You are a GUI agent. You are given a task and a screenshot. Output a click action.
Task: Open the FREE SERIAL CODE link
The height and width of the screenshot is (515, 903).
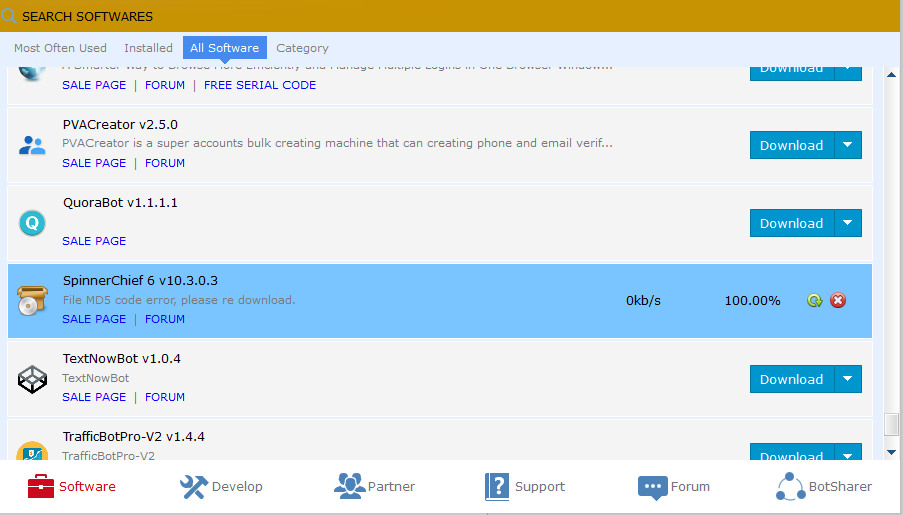click(260, 85)
